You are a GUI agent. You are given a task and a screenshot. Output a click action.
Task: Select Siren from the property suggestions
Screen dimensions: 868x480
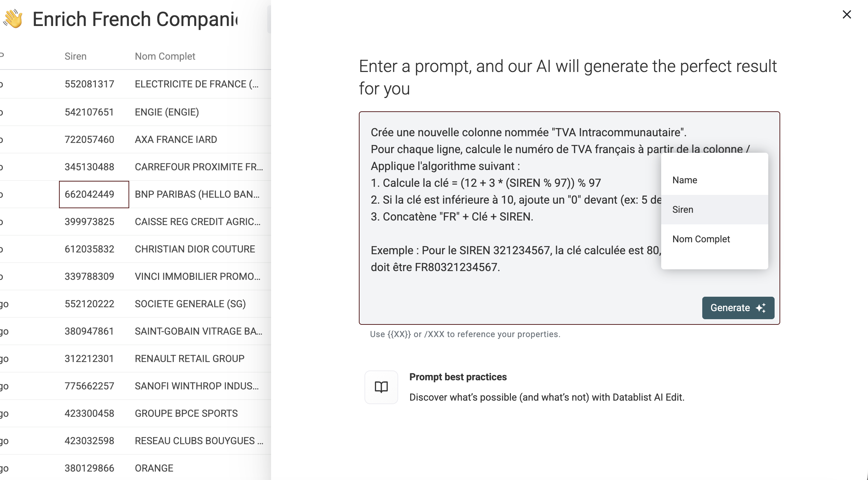click(683, 210)
